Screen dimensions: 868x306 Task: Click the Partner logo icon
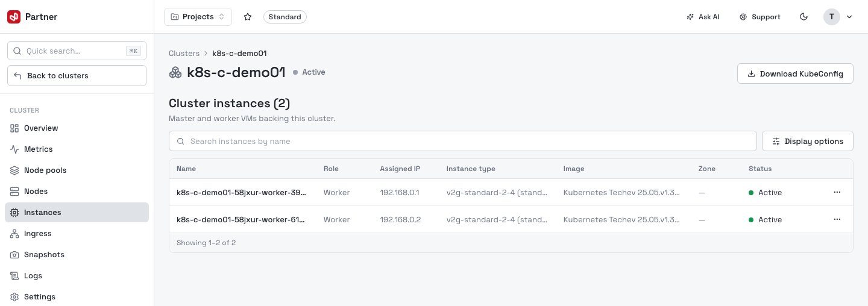click(14, 17)
